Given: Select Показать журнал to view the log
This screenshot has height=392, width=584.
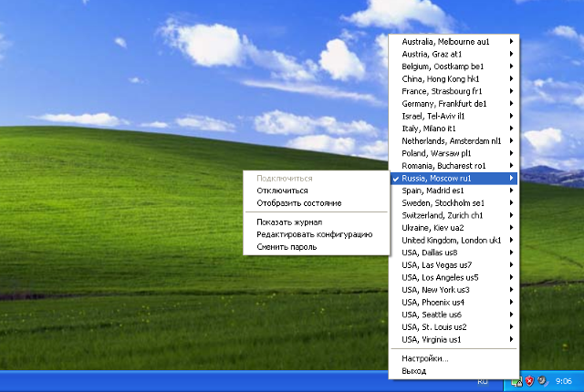Looking at the screenshot, I should click(x=317, y=222).
